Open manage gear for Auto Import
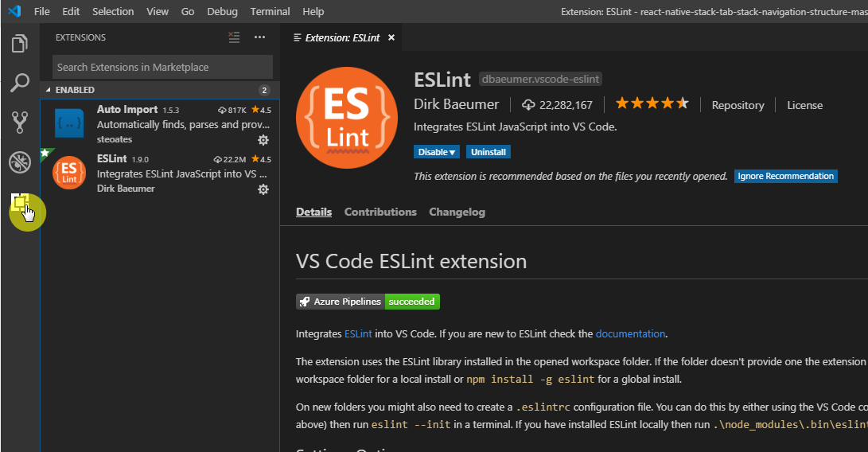This screenshot has height=452, width=868. (263, 139)
